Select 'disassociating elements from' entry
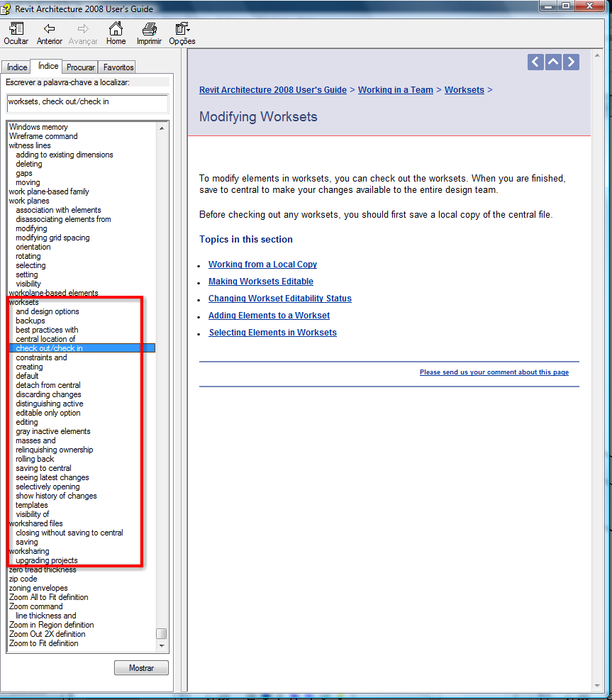The height and width of the screenshot is (700, 612). (63, 219)
